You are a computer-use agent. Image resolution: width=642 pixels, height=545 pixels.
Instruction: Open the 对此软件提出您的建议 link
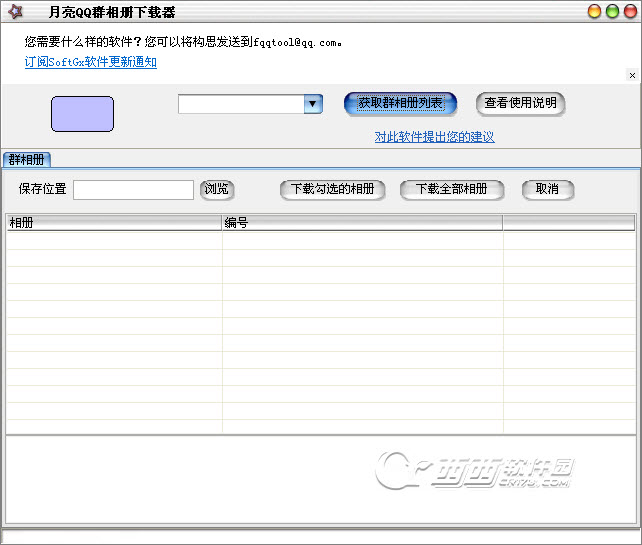(434, 137)
